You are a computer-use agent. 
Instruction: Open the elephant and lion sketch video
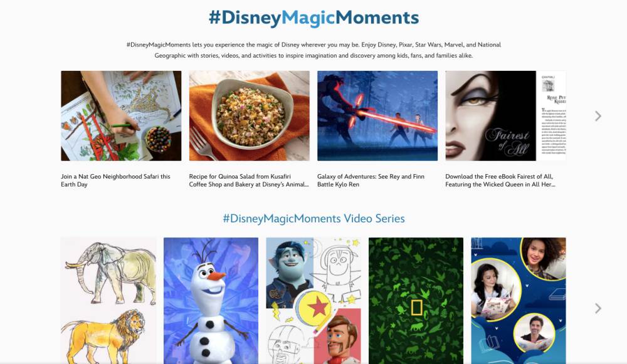108,301
